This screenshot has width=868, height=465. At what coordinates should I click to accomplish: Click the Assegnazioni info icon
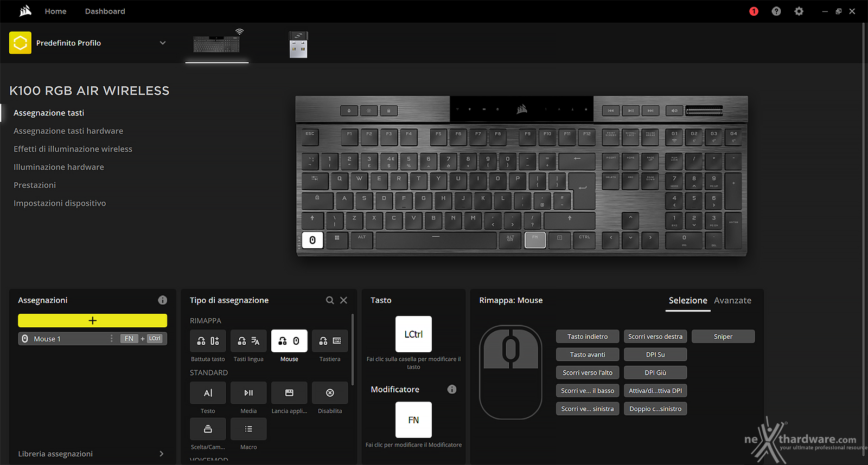coord(162,300)
